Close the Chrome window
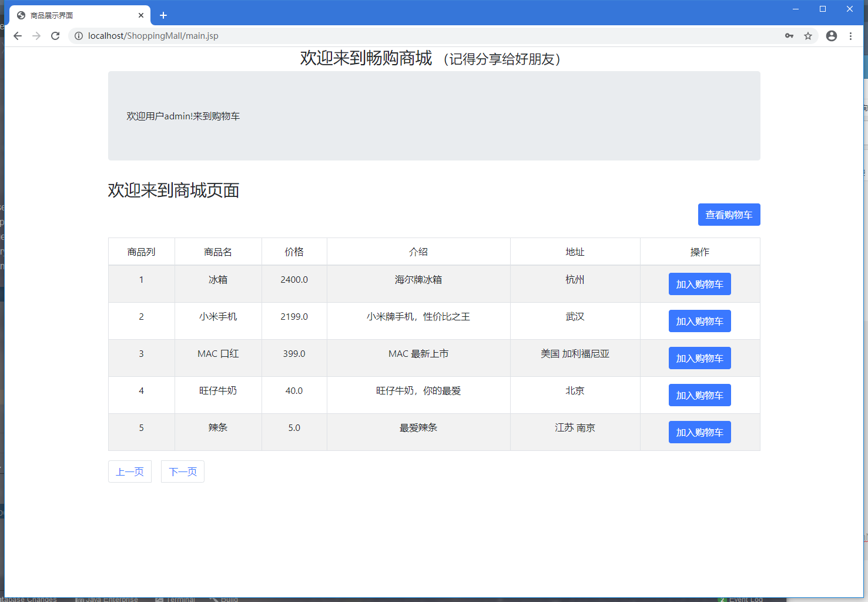 [x=850, y=9]
